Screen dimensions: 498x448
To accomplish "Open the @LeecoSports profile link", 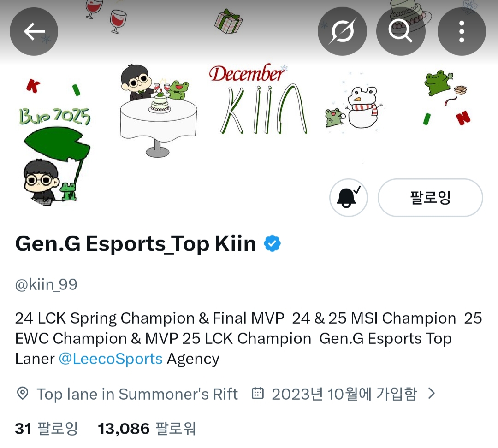I will coord(111,359).
